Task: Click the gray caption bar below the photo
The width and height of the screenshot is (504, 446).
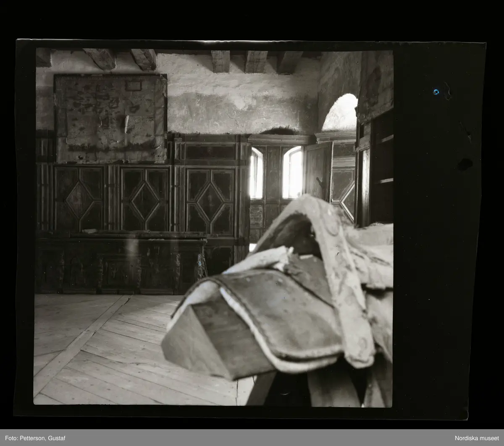Action: [252, 438]
